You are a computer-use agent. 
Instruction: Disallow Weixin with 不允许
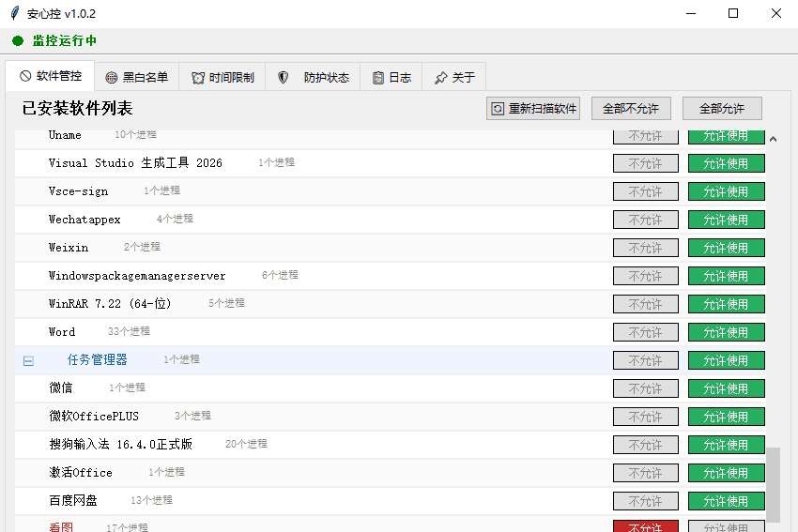pos(645,248)
